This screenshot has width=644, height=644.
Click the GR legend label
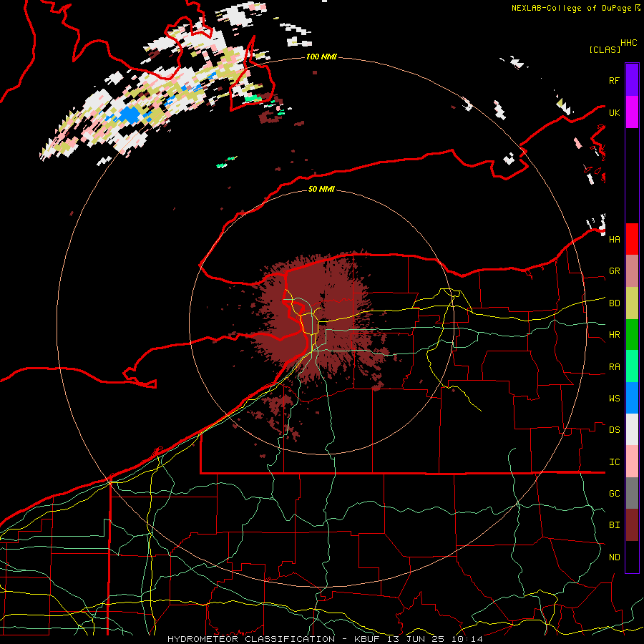614,271
